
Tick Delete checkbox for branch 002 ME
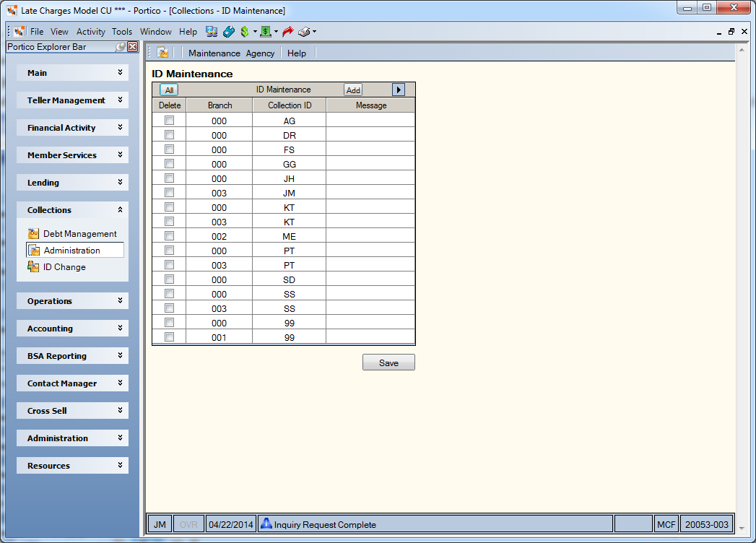(169, 236)
